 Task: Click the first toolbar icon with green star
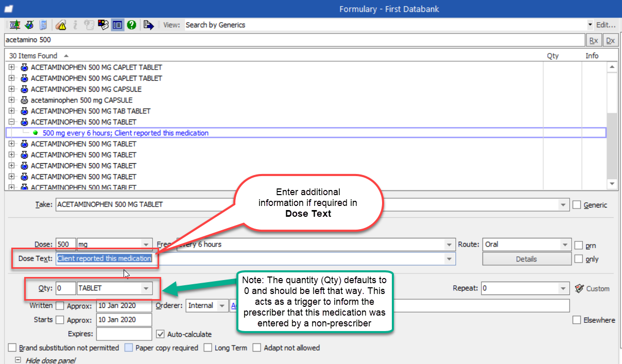(15, 25)
